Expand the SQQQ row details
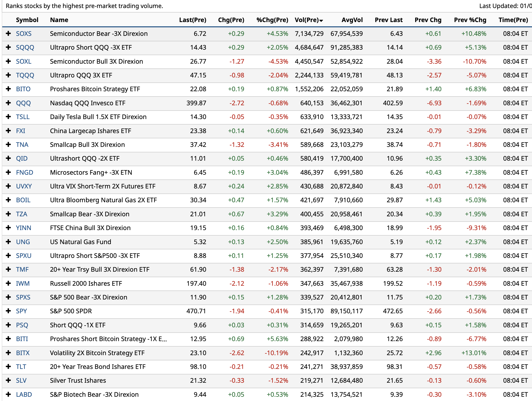The image size is (532, 401). pos(8,47)
